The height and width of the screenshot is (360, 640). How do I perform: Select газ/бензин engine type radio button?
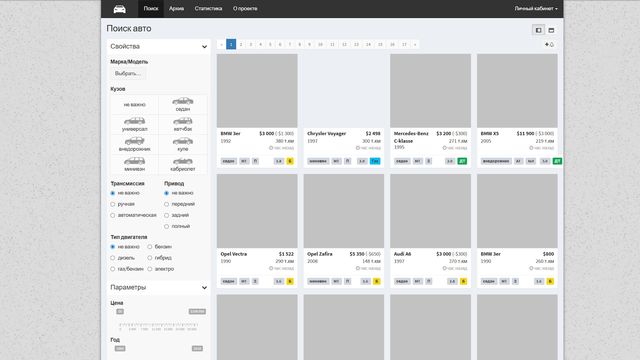point(113,269)
